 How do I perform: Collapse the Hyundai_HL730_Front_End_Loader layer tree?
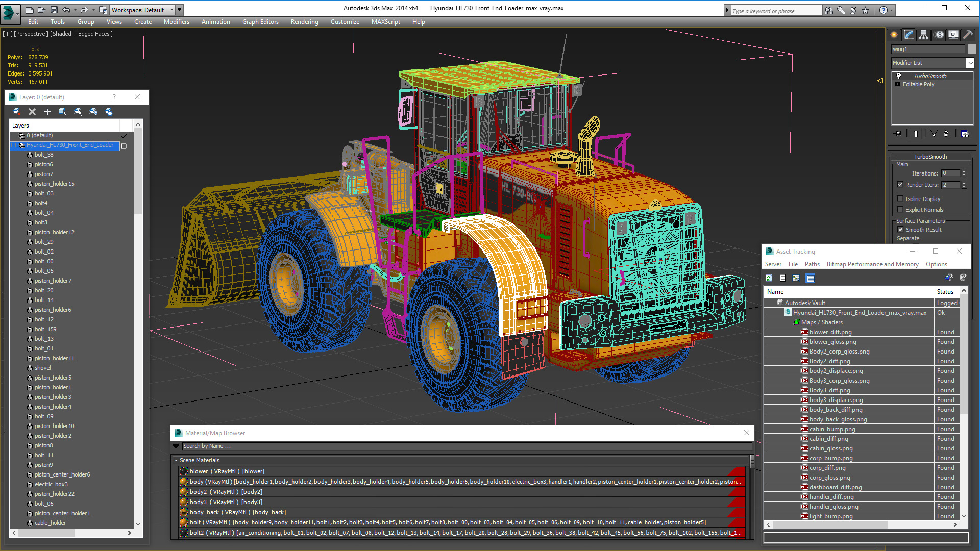(x=14, y=145)
